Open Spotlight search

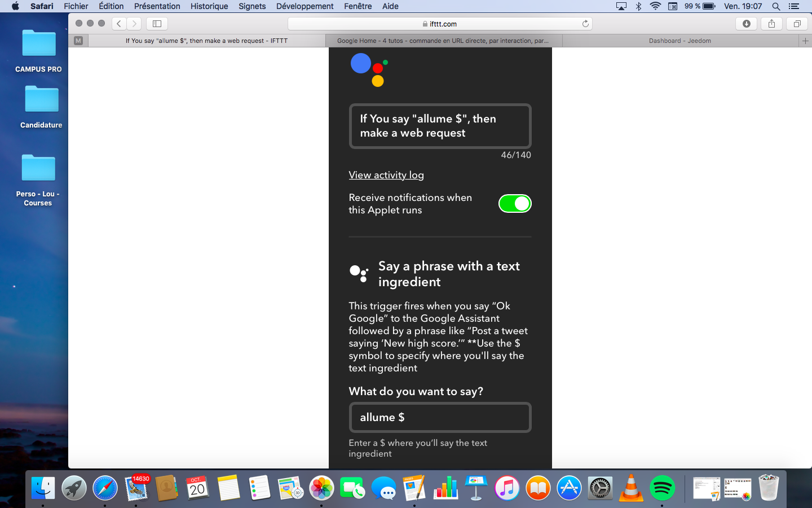coord(776,6)
